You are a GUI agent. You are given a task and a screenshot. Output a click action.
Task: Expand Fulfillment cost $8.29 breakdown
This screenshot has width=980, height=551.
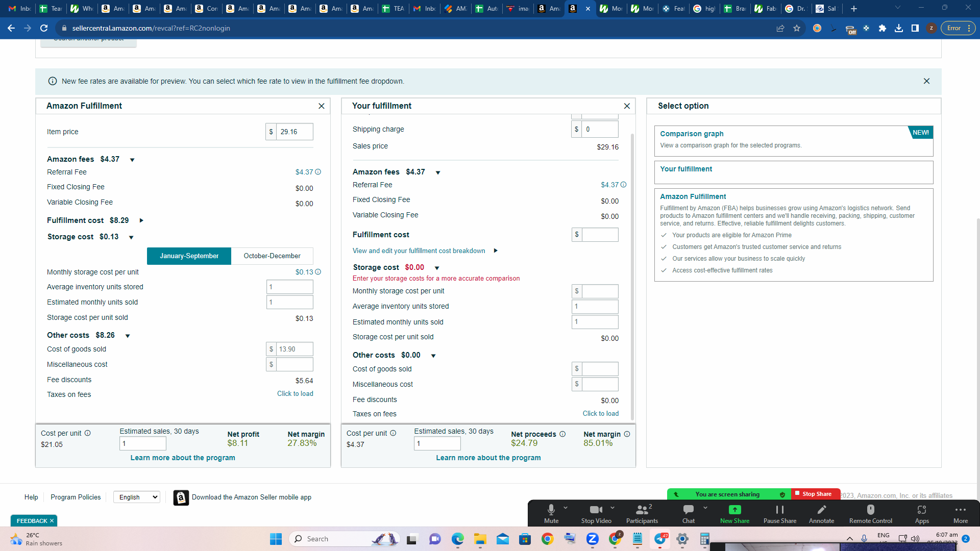[x=141, y=220]
